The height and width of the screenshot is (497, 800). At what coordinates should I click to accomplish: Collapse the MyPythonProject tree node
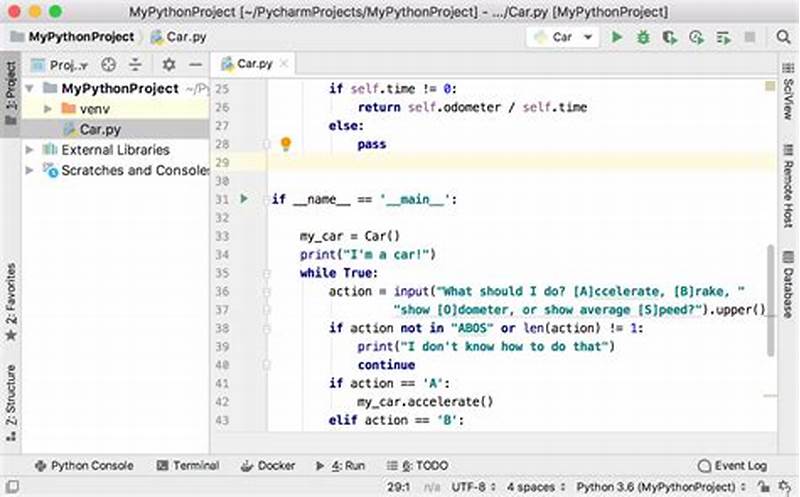tap(30, 88)
